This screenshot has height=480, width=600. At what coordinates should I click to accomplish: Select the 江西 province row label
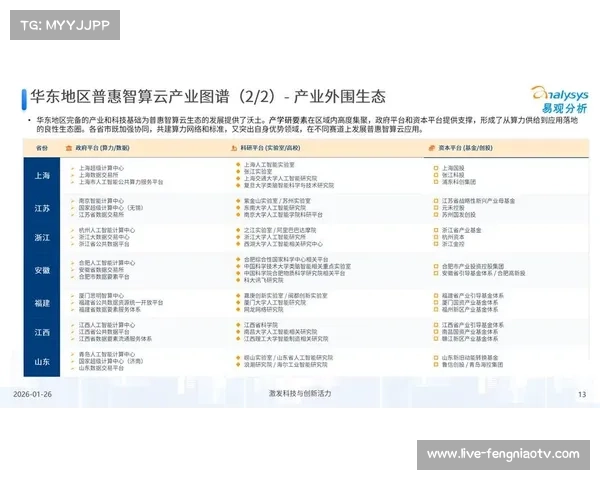pos(42,332)
